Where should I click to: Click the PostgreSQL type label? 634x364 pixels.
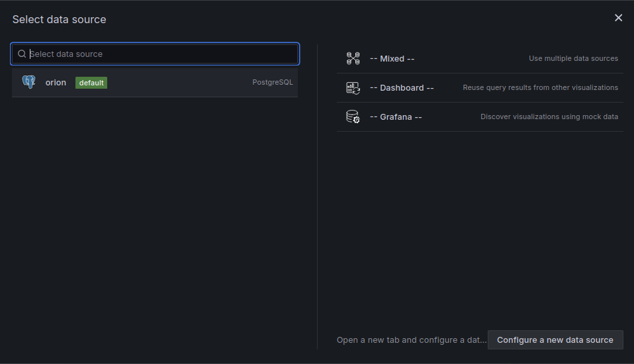(x=273, y=82)
